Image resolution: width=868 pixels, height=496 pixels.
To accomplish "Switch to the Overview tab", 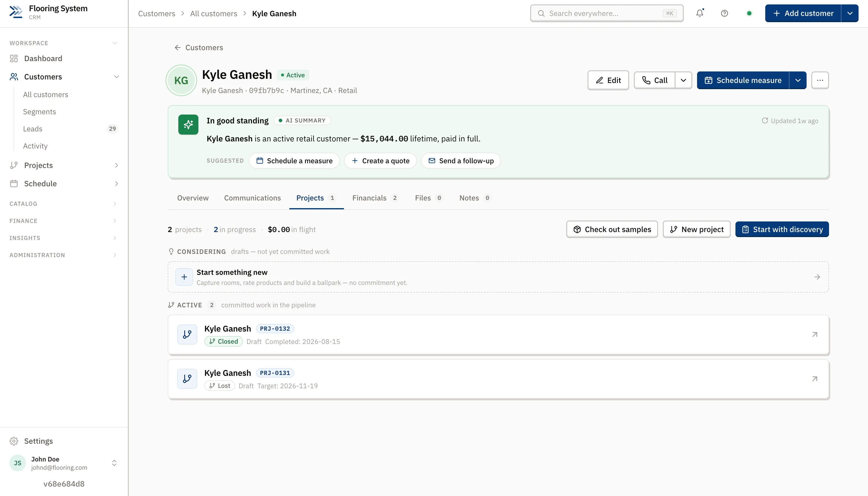I will coord(193,198).
